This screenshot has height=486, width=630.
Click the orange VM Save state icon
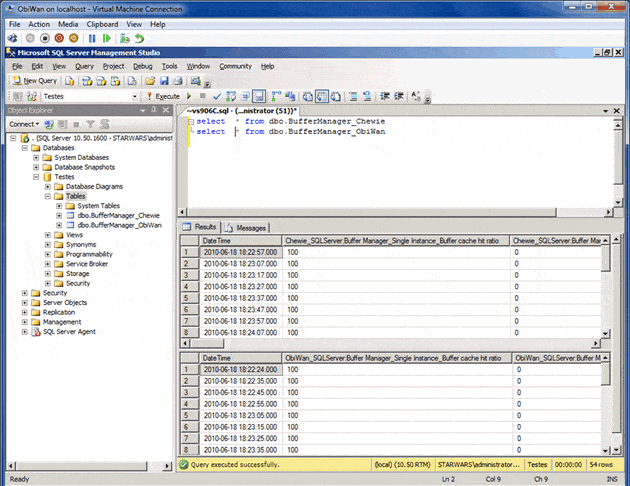tap(74, 38)
